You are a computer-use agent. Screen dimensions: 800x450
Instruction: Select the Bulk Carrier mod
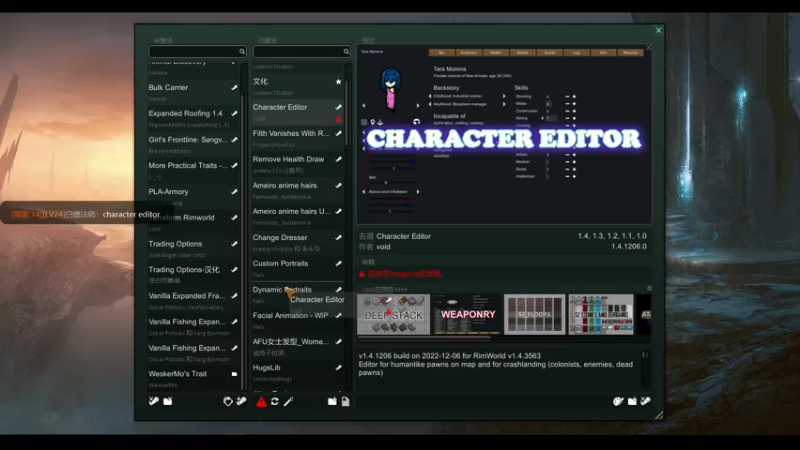click(193, 92)
